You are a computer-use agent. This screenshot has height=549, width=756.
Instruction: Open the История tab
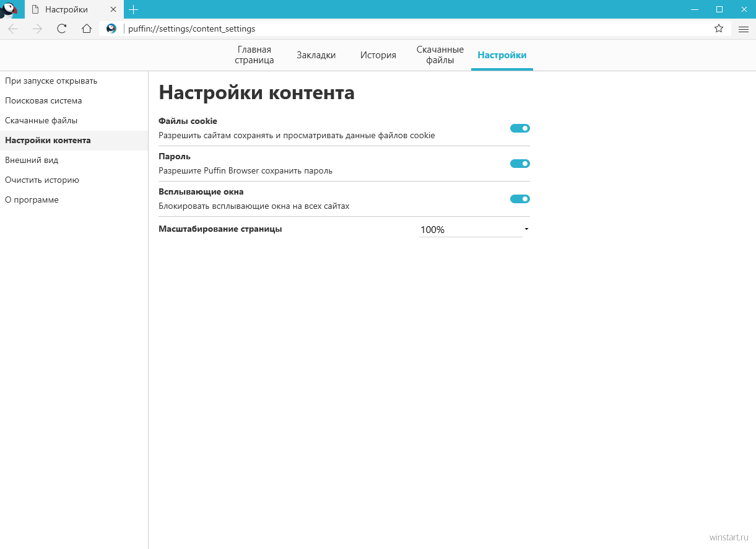click(378, 55)
